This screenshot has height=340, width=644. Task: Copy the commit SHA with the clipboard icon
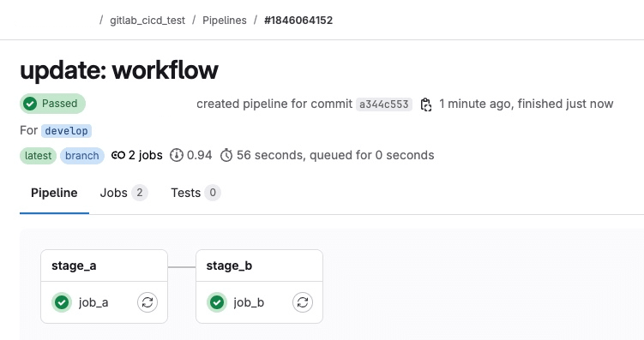(x=426, y=104)
